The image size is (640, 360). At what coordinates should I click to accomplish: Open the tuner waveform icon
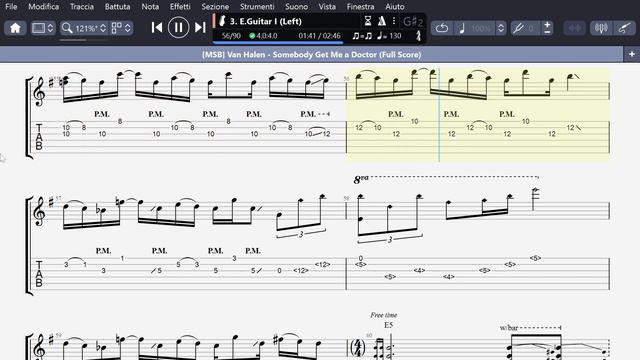point(601,28)
